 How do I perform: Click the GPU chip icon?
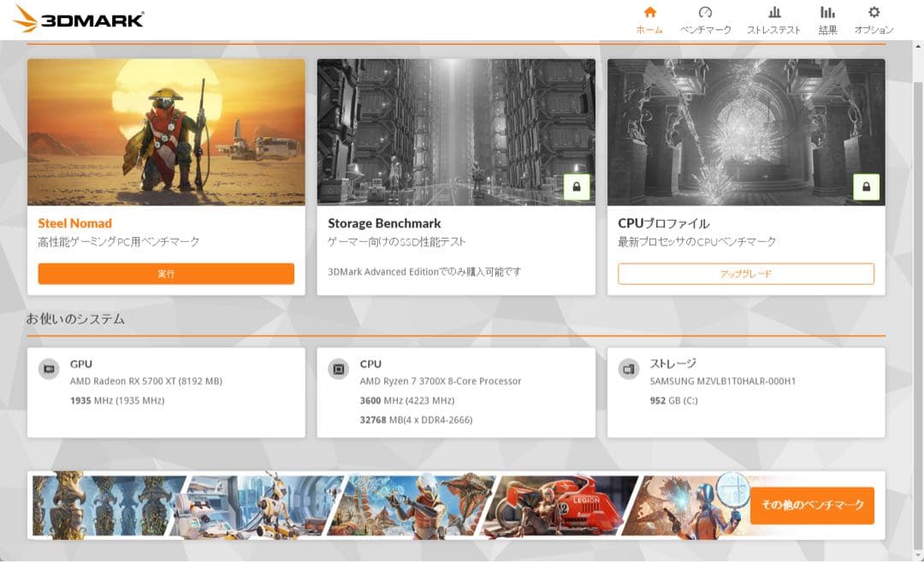coord(50,370)
